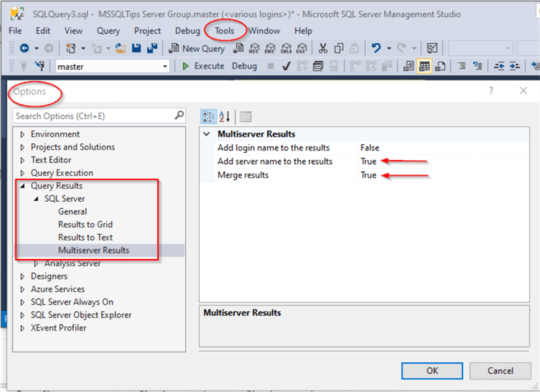Collapse the Query Results node
This screenshot has width=540, height=392.
23,186
